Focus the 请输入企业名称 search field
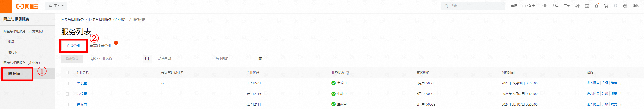The width and height of the screenshot is (644, 109). pos(114,59)
